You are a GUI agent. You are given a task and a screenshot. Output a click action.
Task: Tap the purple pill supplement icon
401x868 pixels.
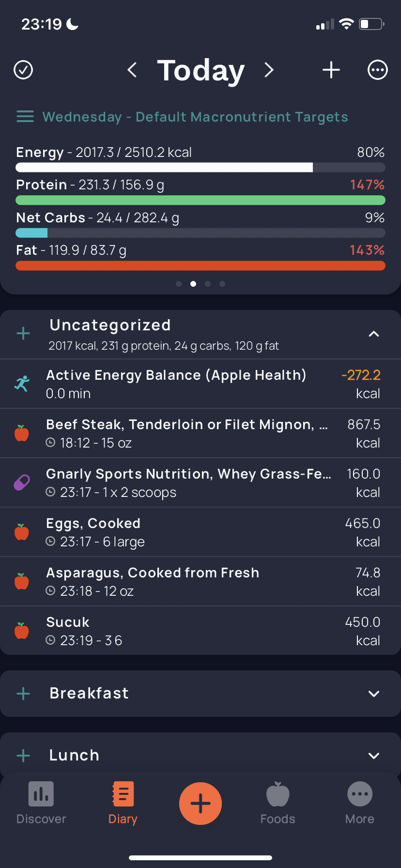22,482
